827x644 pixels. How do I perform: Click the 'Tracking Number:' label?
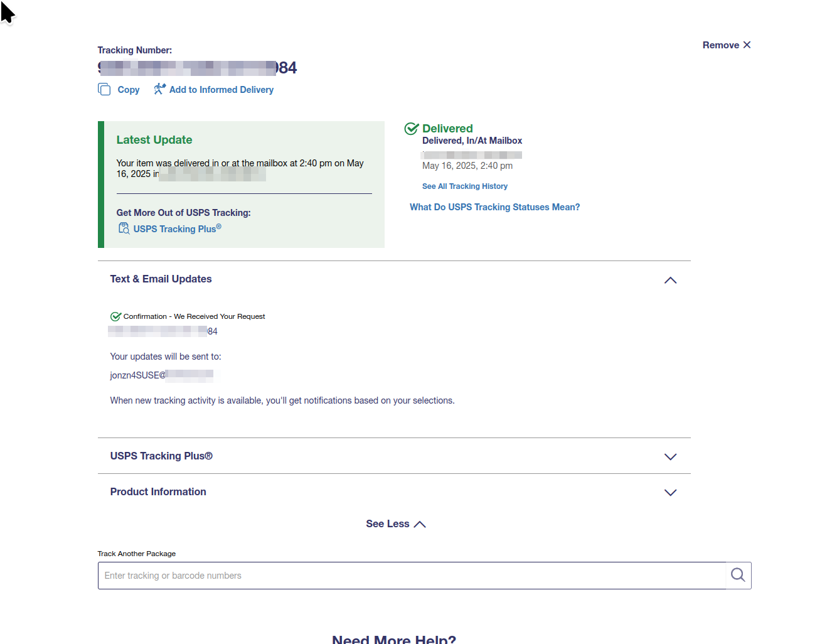[x=135, y=50]
